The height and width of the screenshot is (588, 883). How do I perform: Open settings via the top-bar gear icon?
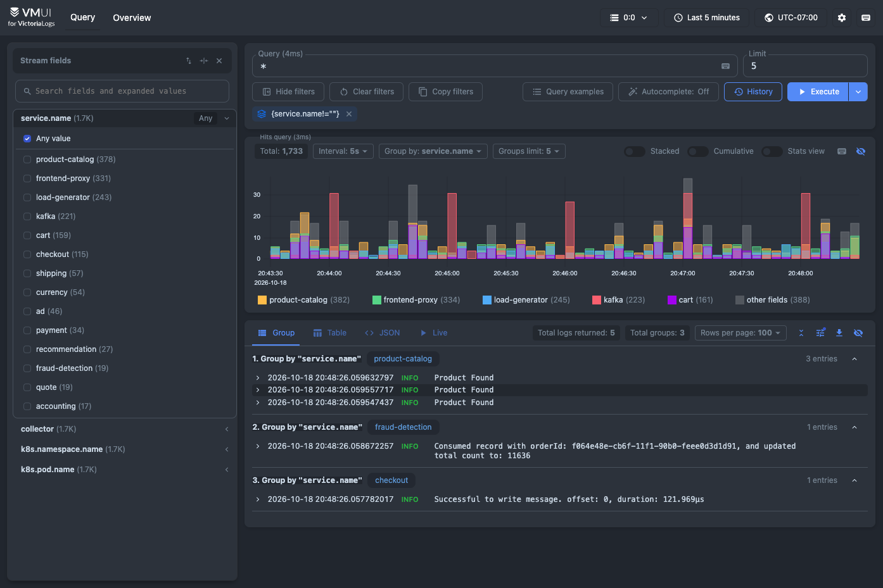(x=842, y=18)
